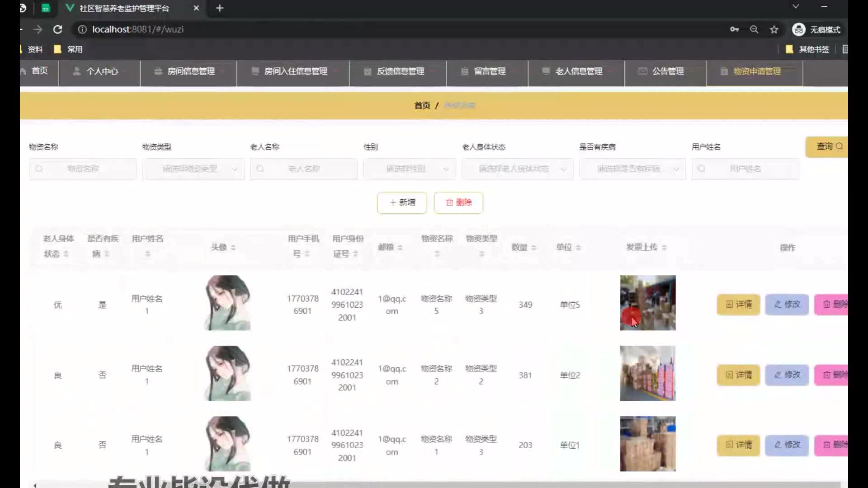Expand the 老人身体状态 dropdown
This screenshot has width=868, height=488.
coord(517,169)
